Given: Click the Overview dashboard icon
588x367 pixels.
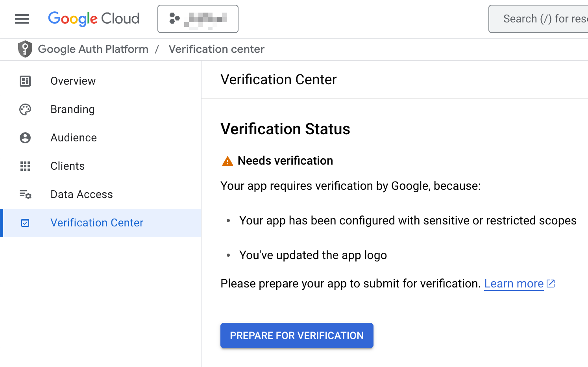Looking at the screenshot, I should (x=25, y=81).
